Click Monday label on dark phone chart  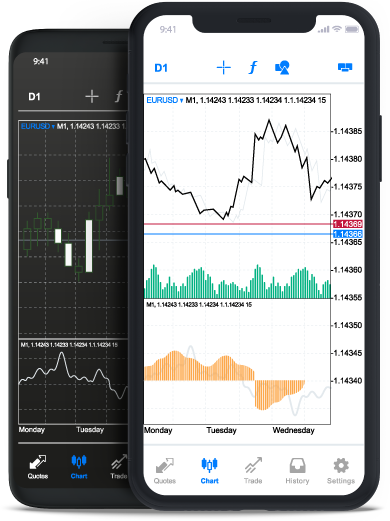(32, 429)
